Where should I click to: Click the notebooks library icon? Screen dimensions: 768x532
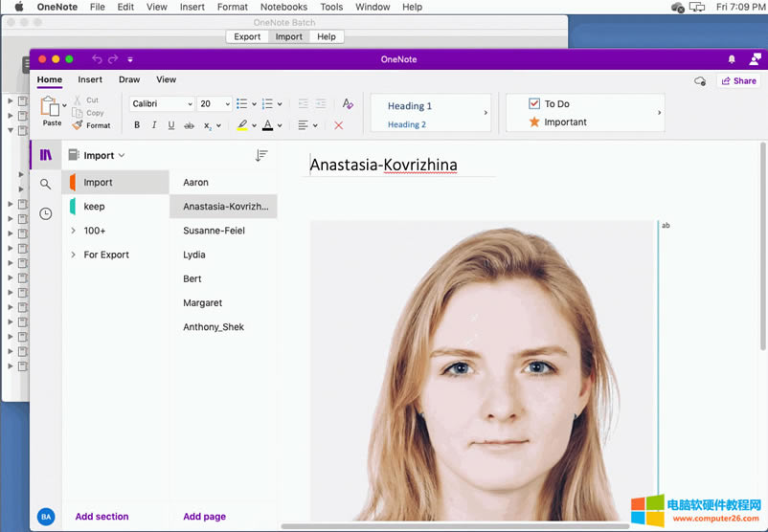(x=45, y=154)
